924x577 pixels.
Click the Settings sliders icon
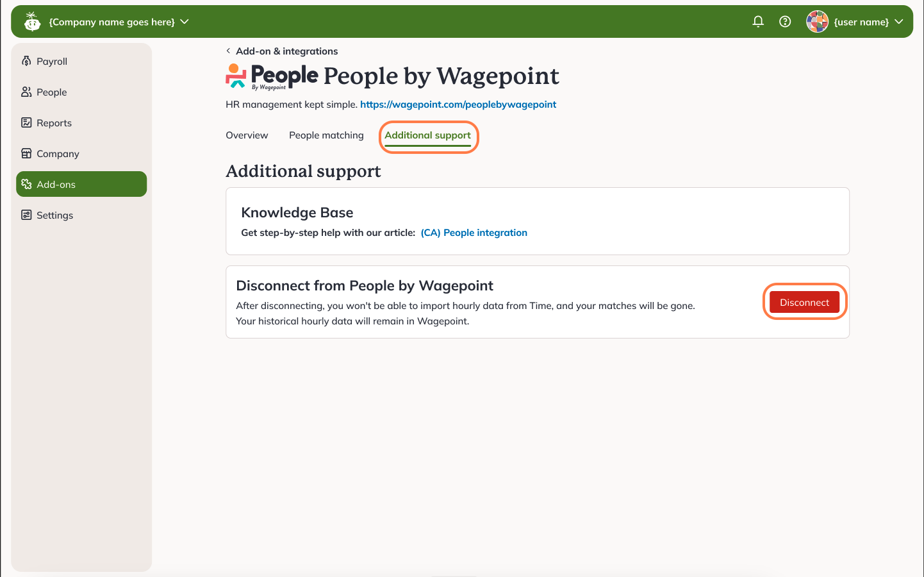point(26,215)
